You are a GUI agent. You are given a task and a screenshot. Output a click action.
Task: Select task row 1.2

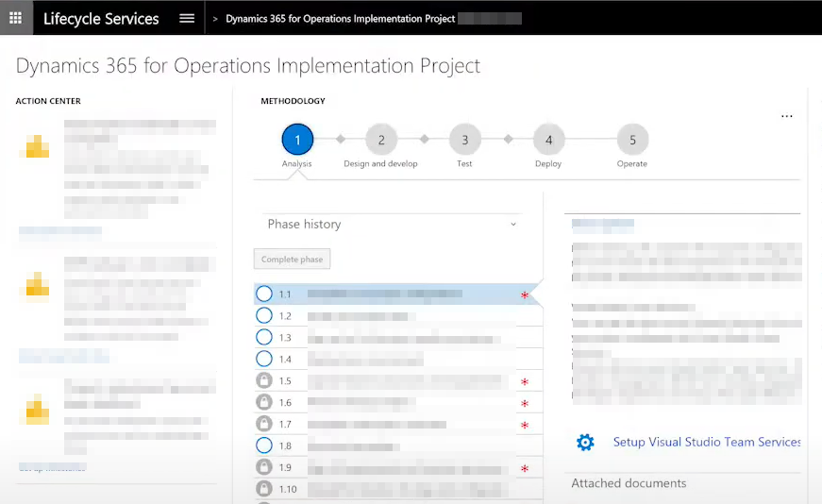pyautogui.click(x=398, y=316)
